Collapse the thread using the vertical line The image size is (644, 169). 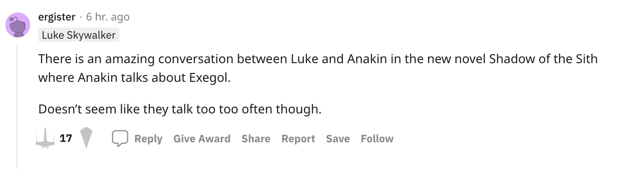click(x=17, y=107)
